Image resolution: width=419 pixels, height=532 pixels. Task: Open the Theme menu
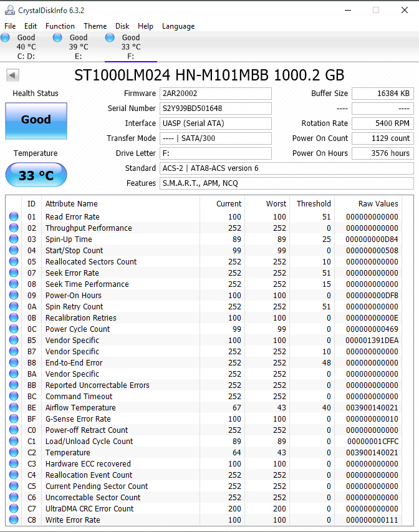tap(95, 26)
